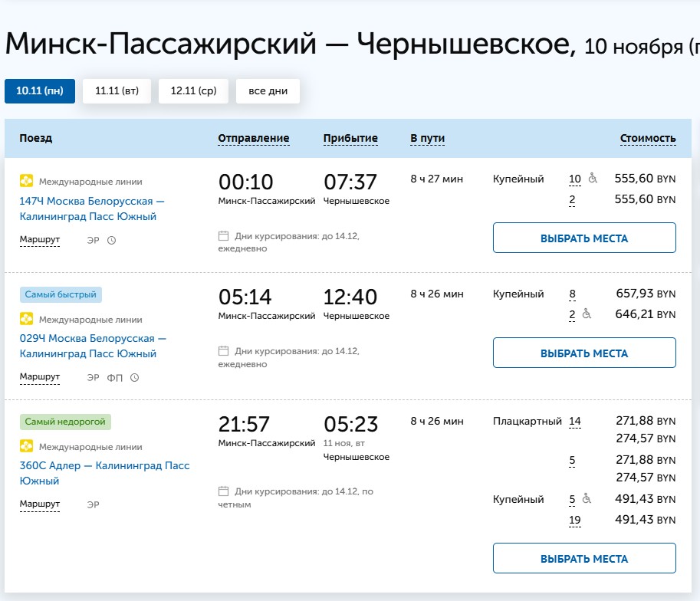The height and width of the screenshot is (601, 700).
Task: Sort by Стоимость column header
Action: 649,138
